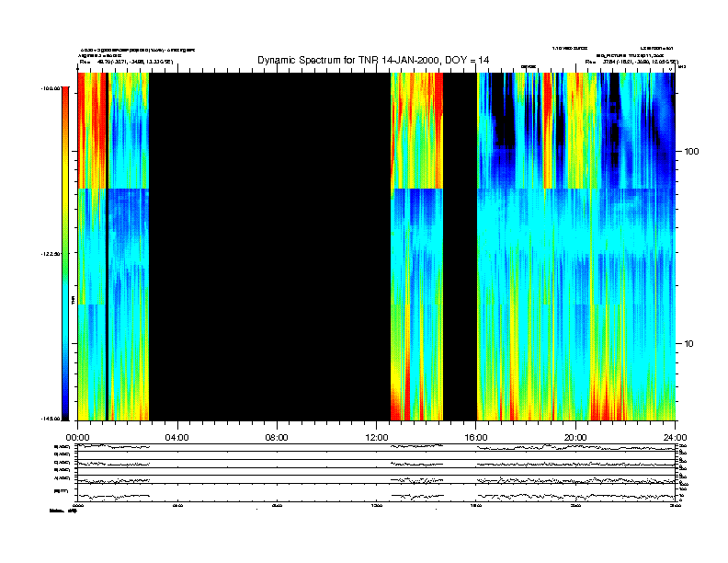Click the -100.00 value atop color scale
728x563 pixels.
(x=51, y=87)
